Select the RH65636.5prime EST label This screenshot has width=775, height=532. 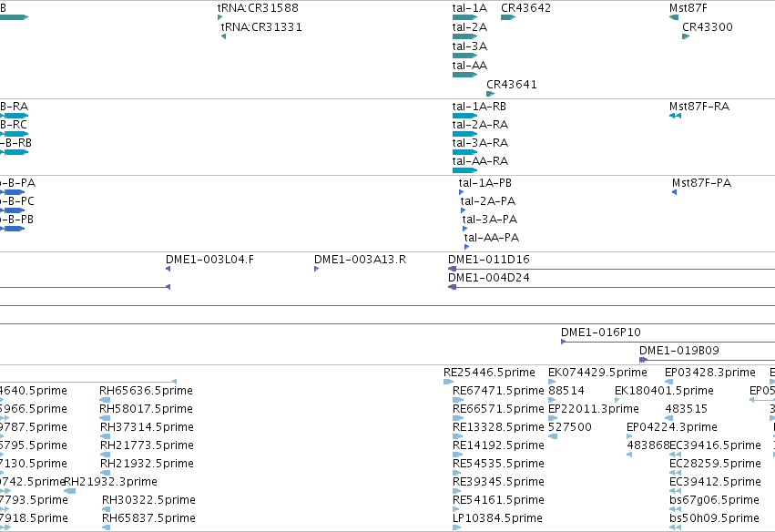(x=146, y=391)
